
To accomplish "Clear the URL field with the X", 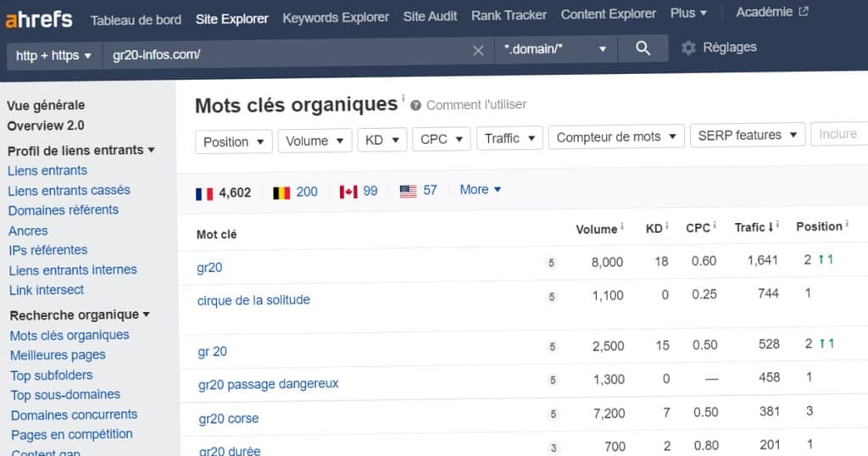I will coord(478,51).
